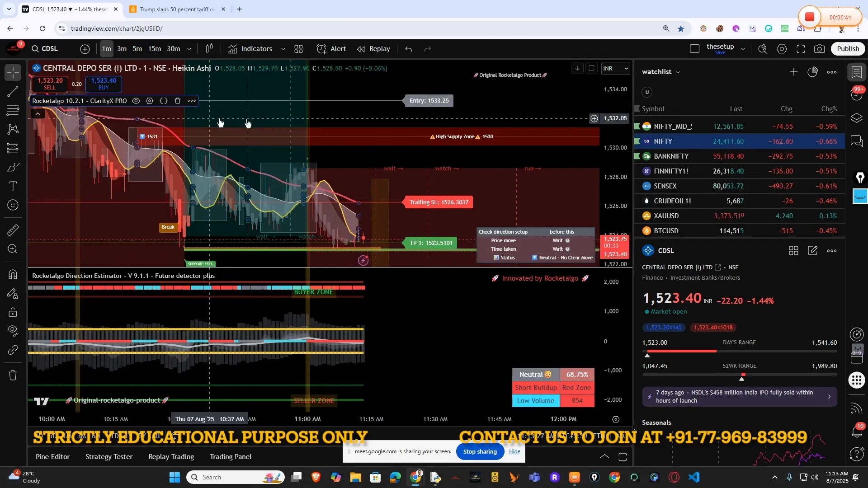Select XAUUSD row in watchlist
This screenshot has height=488, width=868.
740,216
